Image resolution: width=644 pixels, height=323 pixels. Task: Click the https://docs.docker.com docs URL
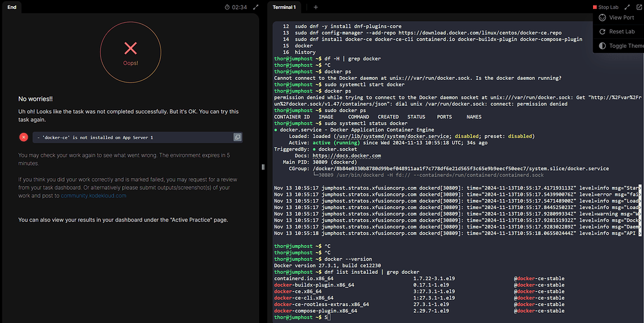point(347,156)
